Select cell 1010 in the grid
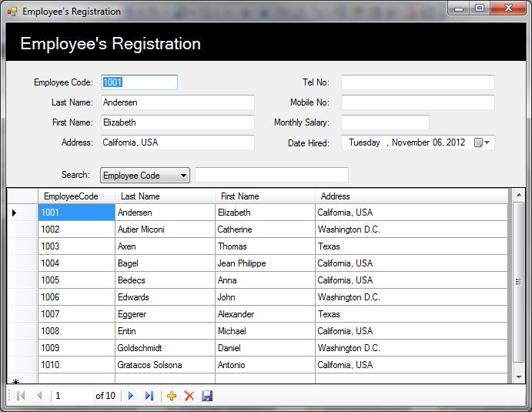The width and height of the screenshot is (532, 412). [77, 365]
